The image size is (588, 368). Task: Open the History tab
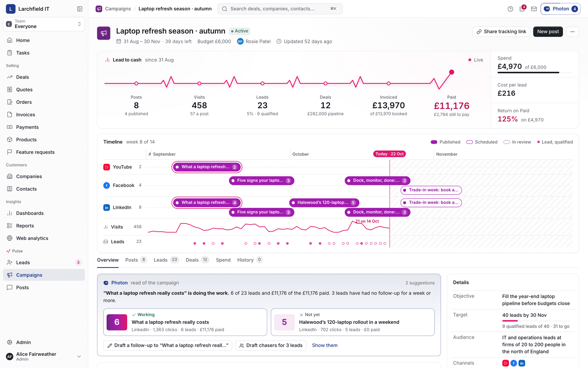tap(250, 260)
